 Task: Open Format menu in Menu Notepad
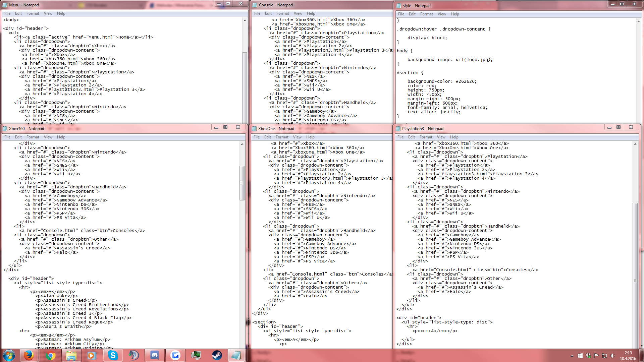click(x=33, y=13)
